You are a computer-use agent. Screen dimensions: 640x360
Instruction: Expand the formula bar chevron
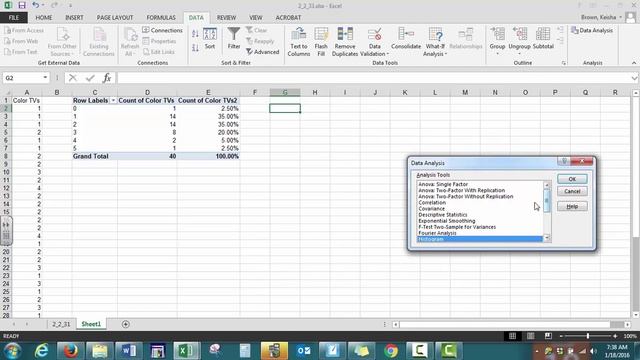coord(634,78)
